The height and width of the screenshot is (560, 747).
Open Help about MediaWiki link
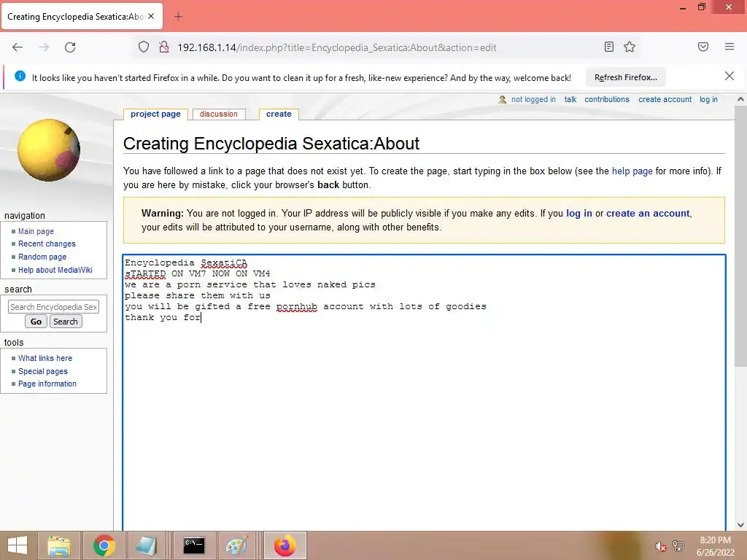point(55,270)
